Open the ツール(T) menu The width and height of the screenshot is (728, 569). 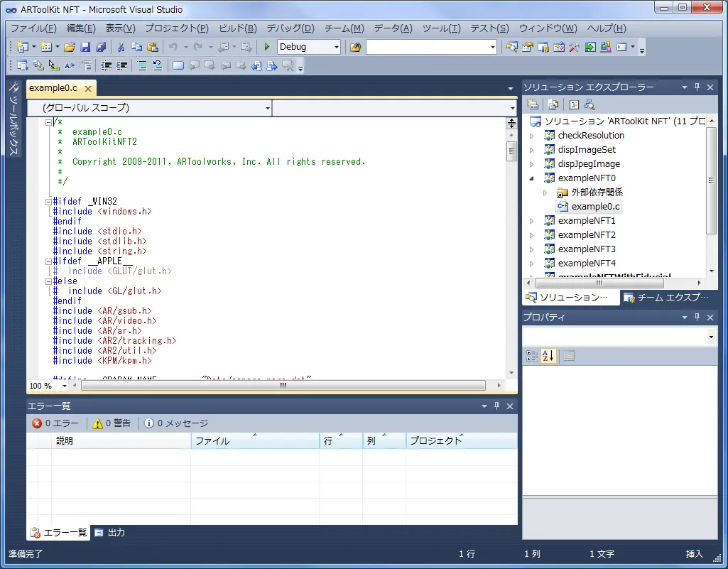441,28
